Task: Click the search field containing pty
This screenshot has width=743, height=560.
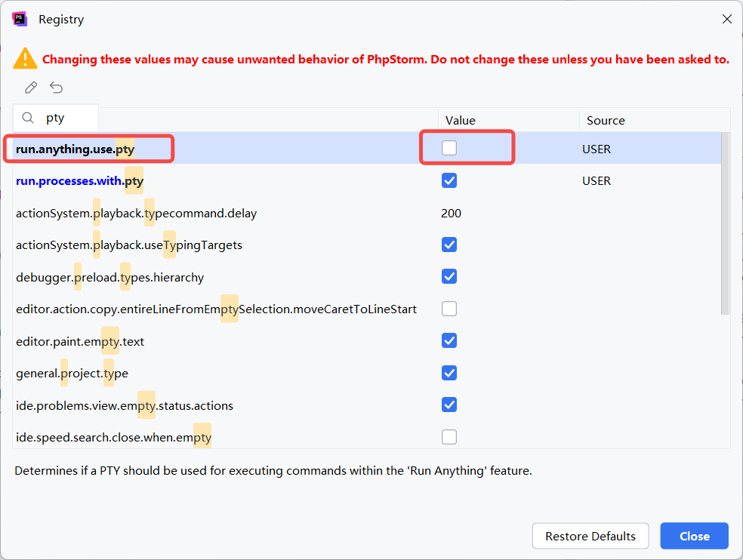Action: click(56, 118)
